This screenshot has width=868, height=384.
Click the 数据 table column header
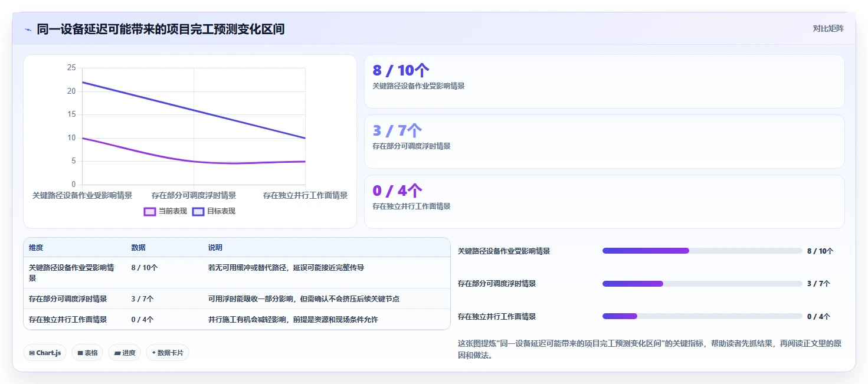pos(138,248)
